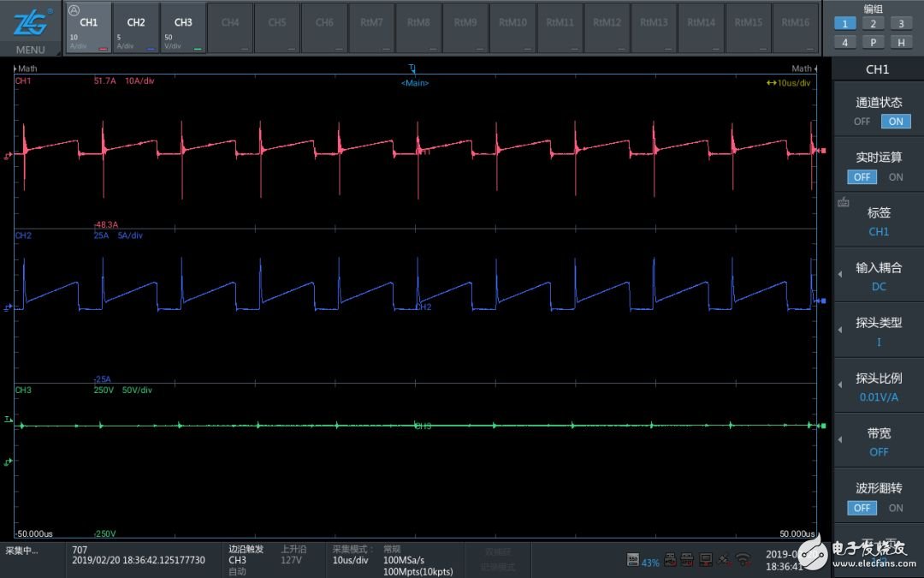The width and height of the screenshot is (924, 578).
Task: Turn 通道状态 channel state OFF
Action: coord(862,122)
